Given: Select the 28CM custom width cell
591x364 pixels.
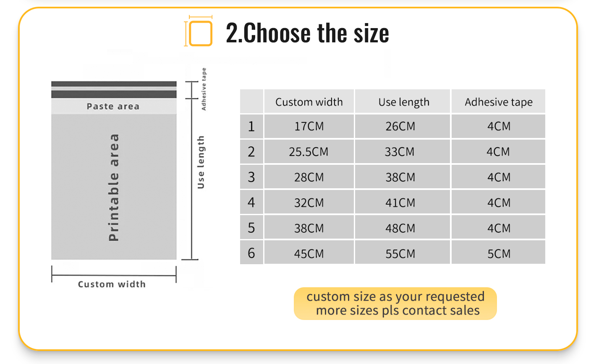Looking at the screenshot, I should pyautogui.click(x=309, y=177).
